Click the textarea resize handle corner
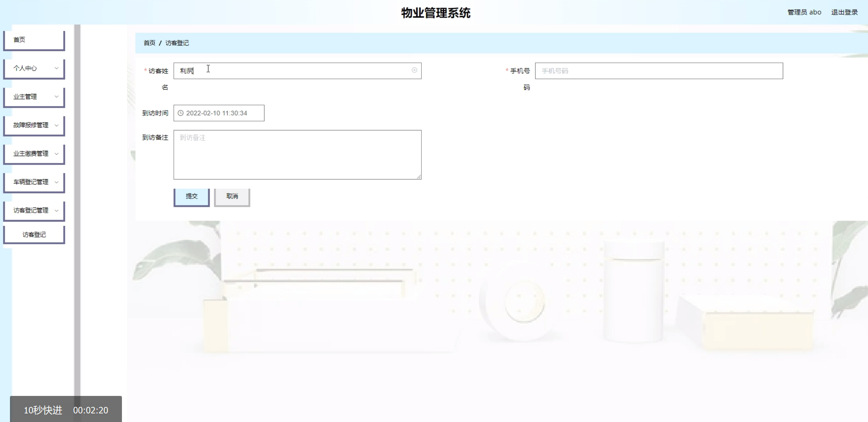The height and width of the screenshot is (422, 868). (x=419, y=177)
